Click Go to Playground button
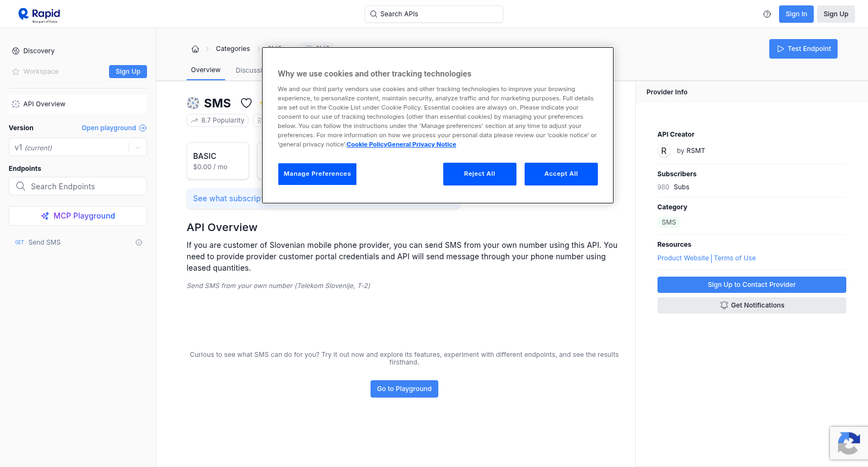The image size is (868, 467). point(404,389)
